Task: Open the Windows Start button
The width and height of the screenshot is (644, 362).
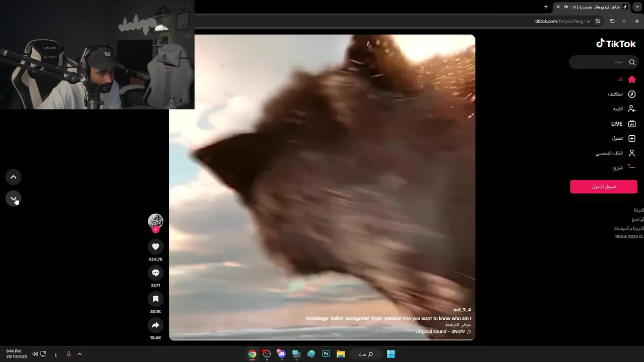Action: (x=391, y=354)
